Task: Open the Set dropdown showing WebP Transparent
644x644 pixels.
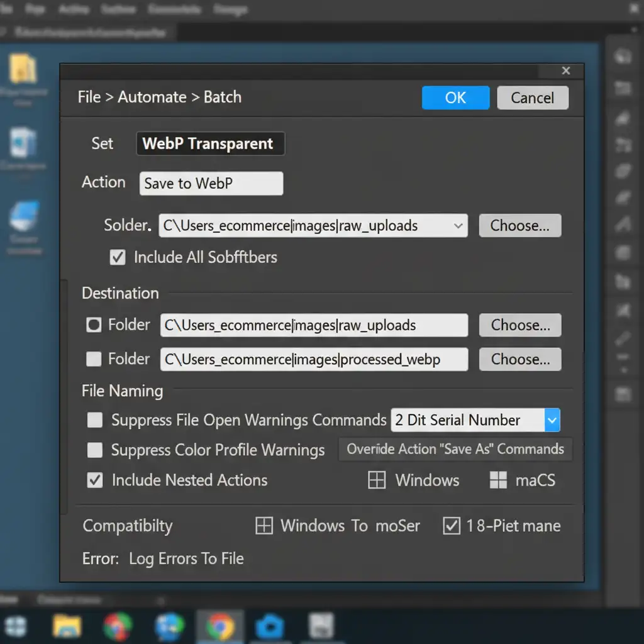Action: coord(210,143)
